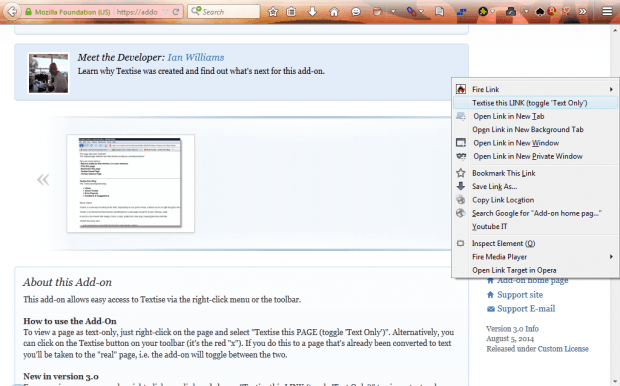Click the envelope icon beside Support E-mail
Viewport: 620px width, 386px height.
click(491, 309)
